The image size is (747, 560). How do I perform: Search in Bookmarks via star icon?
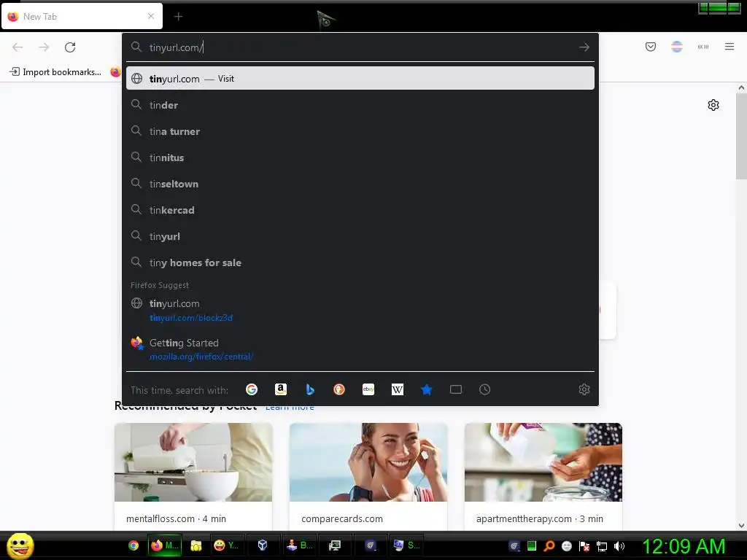(x=426, y=389)
